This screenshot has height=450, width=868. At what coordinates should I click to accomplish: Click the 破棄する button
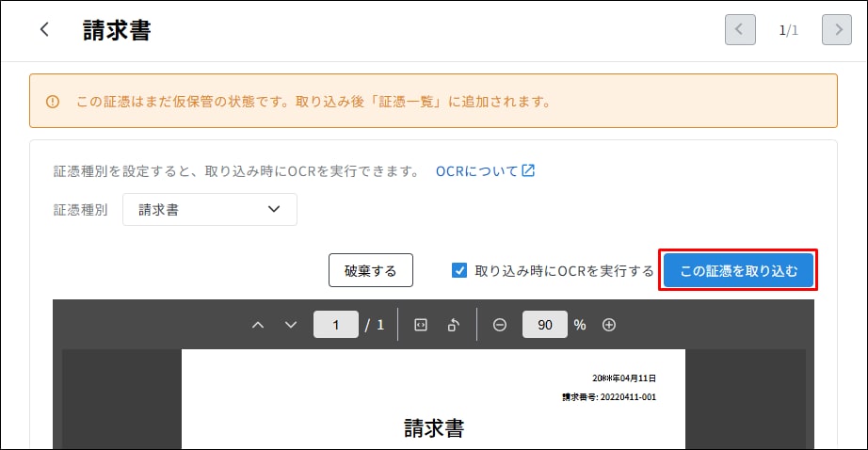coord(370,270)
